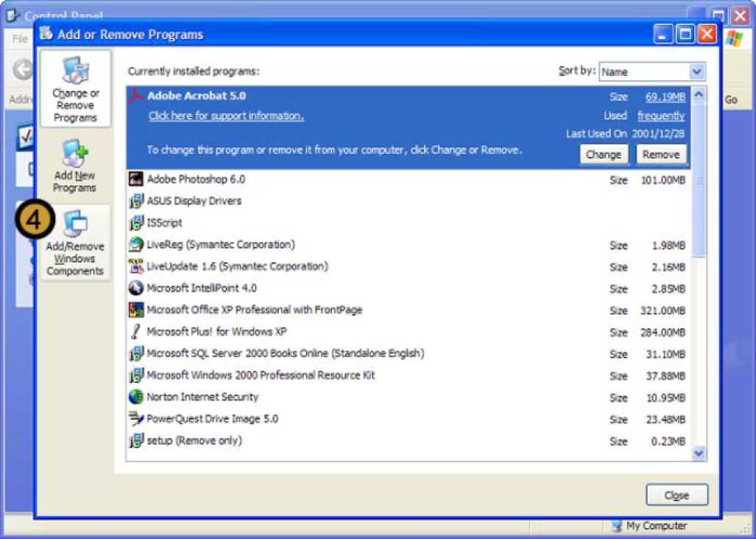Open the File menu in Control Panel window
The height and width of the screenshot is (539, 756).
pos(20,38)
